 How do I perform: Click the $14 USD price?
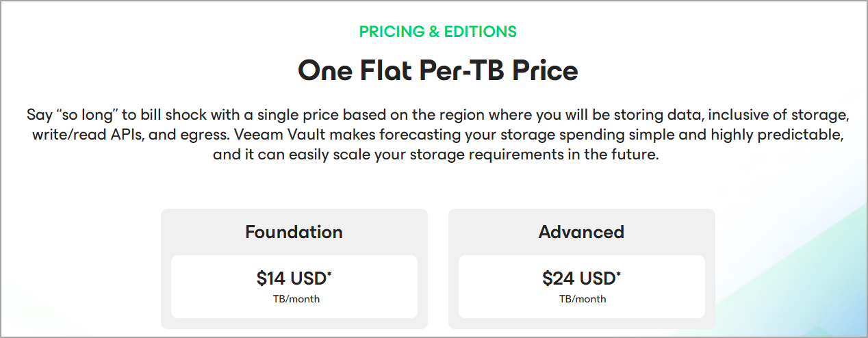tap(292, 278)
